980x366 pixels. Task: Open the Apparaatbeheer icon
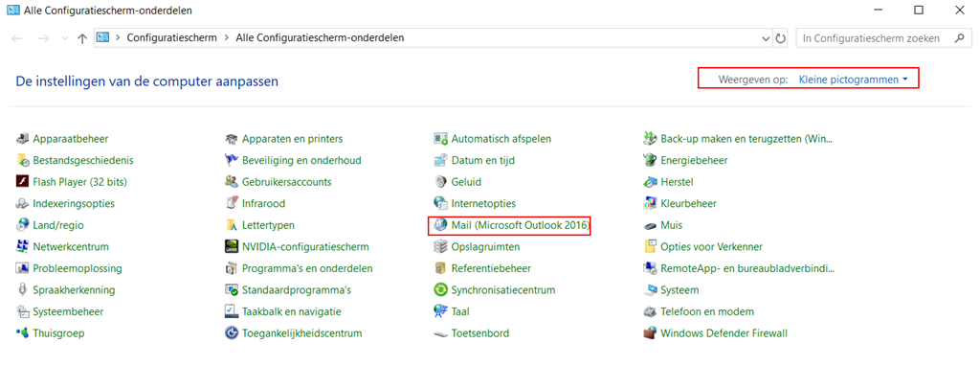23,139
